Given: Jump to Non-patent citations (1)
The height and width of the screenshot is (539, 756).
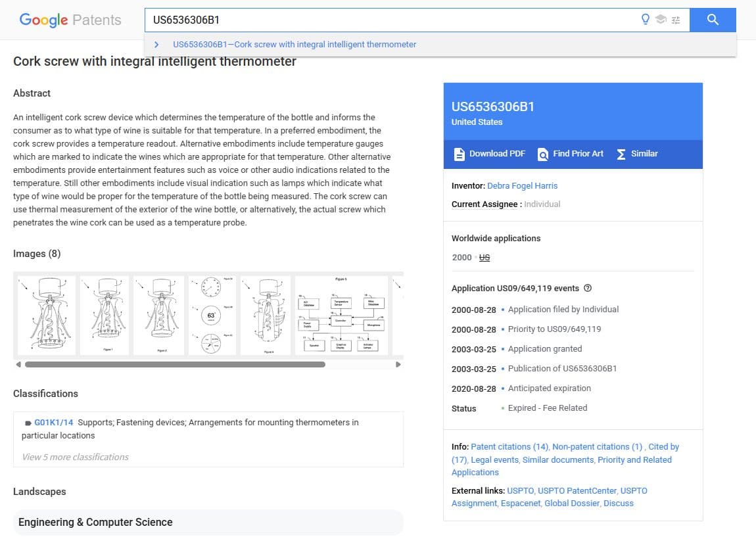Looking at the screenshot, I should pos(598,446).
